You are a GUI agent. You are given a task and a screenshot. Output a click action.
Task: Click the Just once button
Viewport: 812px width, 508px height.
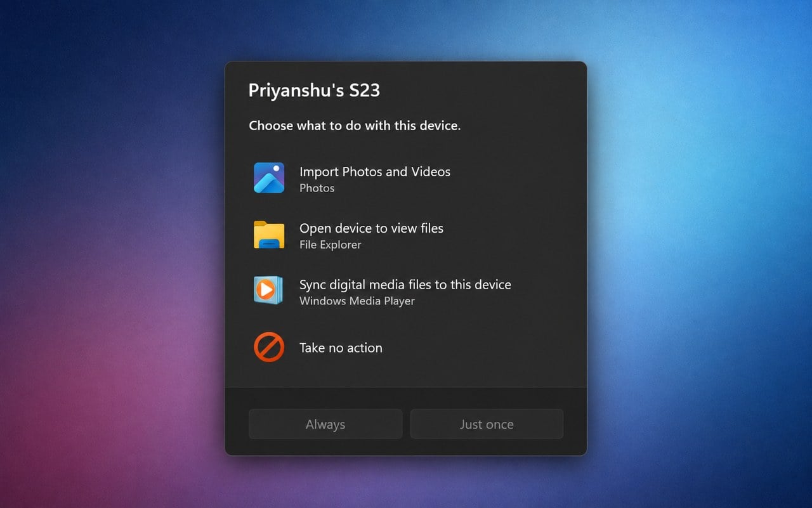pos(487,424)
